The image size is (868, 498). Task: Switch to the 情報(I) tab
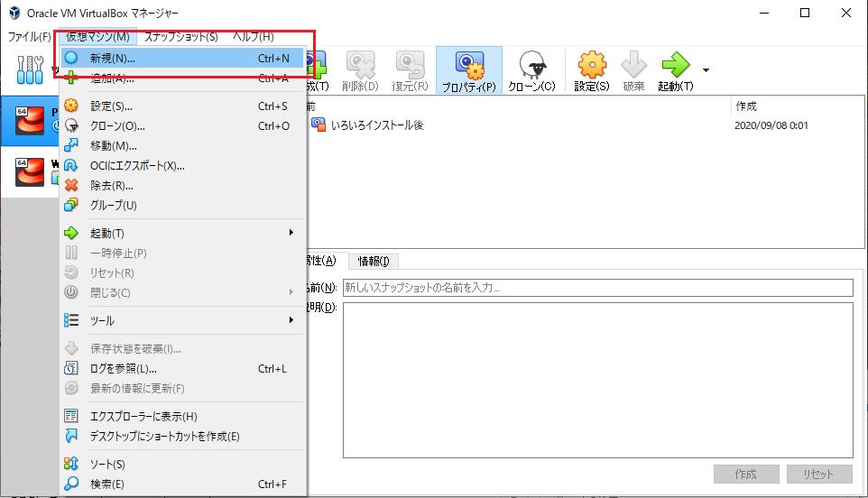pos(374,261)
